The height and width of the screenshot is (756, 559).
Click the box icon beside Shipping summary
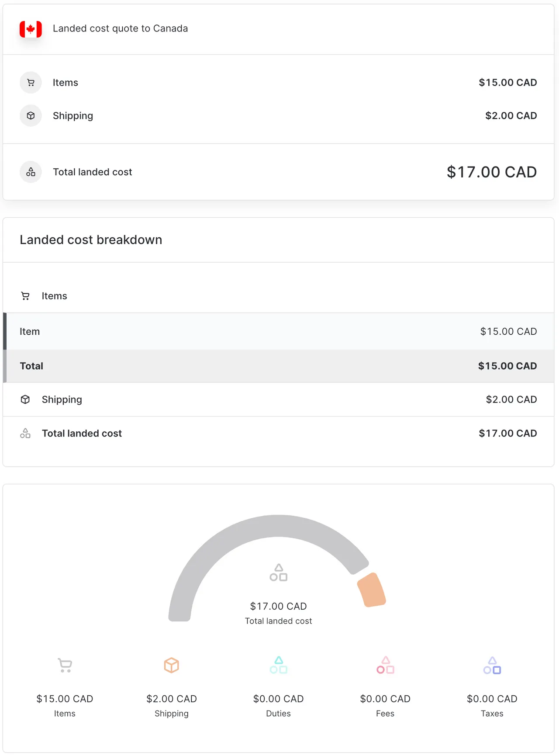click(31, 116)
